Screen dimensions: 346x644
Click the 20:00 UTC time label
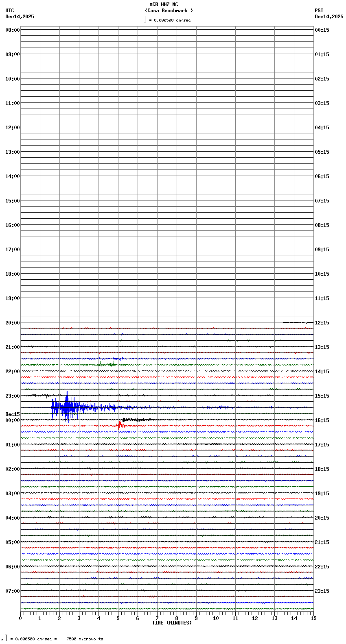(x=12, y=323)
